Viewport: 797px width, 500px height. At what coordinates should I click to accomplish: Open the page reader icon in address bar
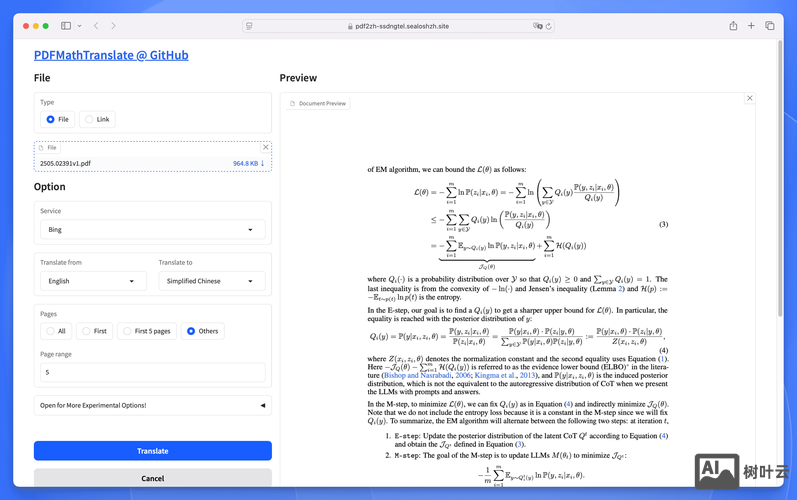click(249, 26)
